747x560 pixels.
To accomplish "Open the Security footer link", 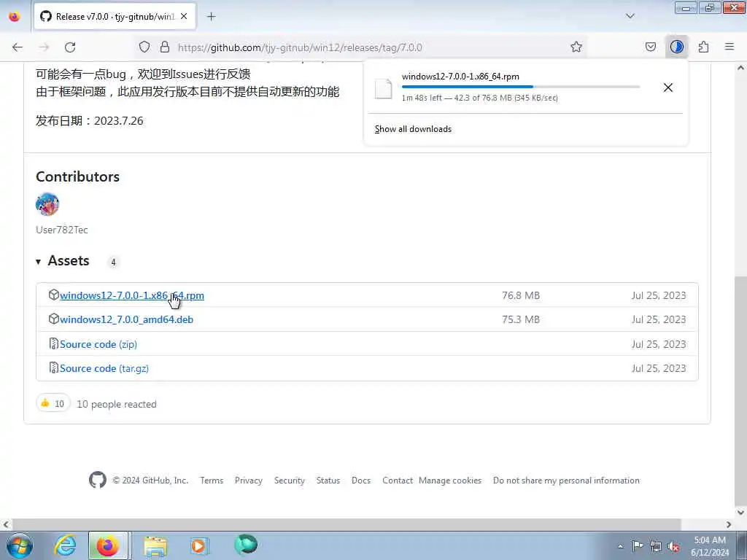I will coord(289,481).
